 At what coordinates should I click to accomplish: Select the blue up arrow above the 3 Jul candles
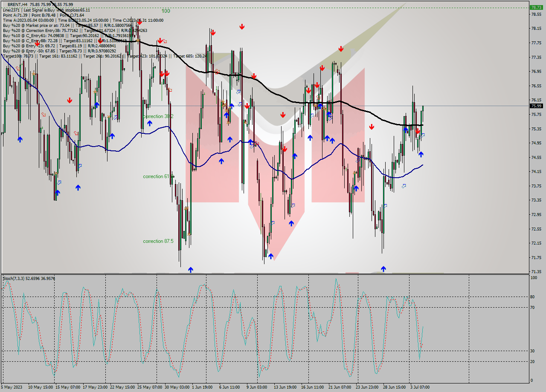click(x=421, y=154)
